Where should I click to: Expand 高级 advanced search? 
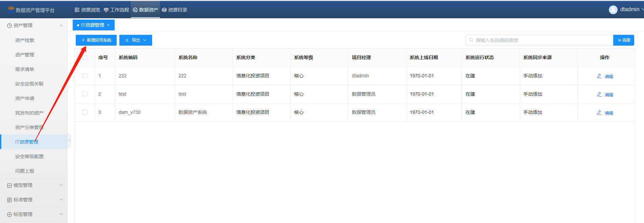(x=624, y=40)
